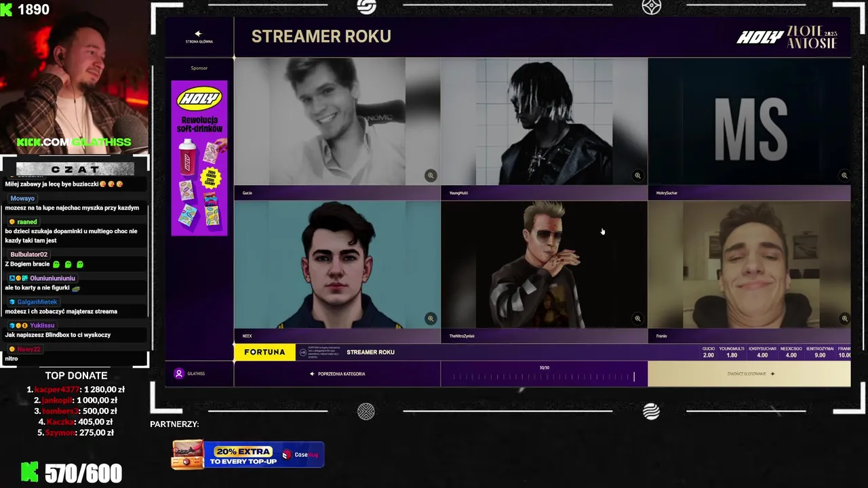Click magnifier on TheNitroZyniak card
868x488 pixels.
(637, 319)
